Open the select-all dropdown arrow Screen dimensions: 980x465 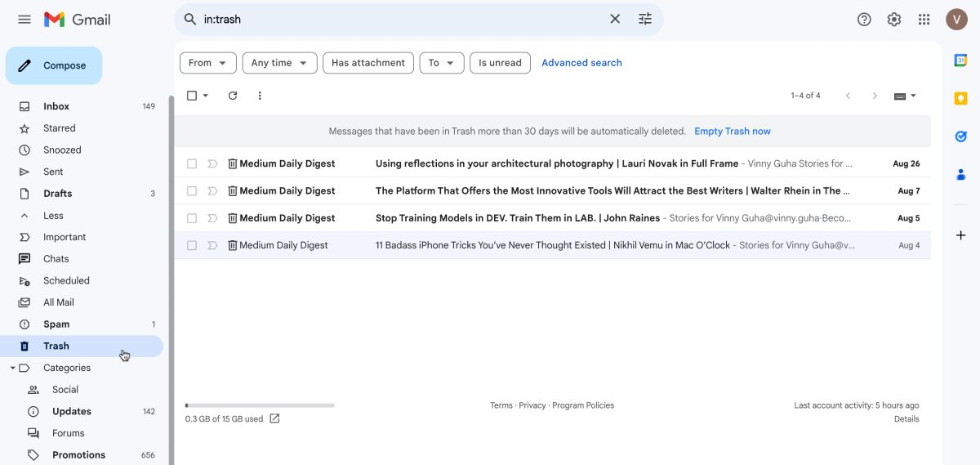pos(206,96)
